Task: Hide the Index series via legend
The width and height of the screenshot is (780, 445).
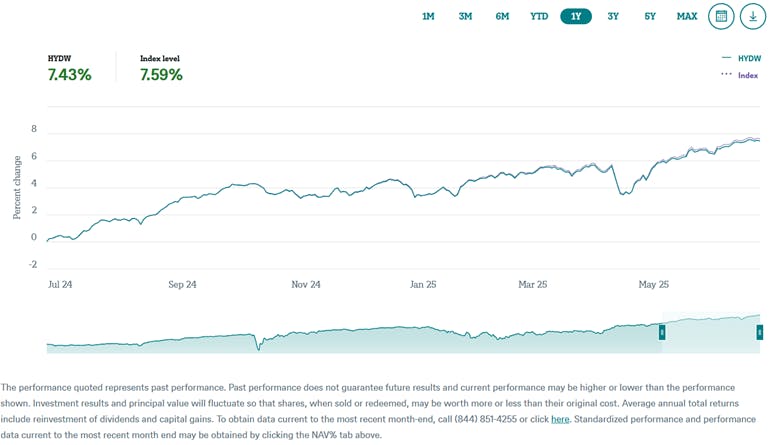Action: [x=740, y=75]
